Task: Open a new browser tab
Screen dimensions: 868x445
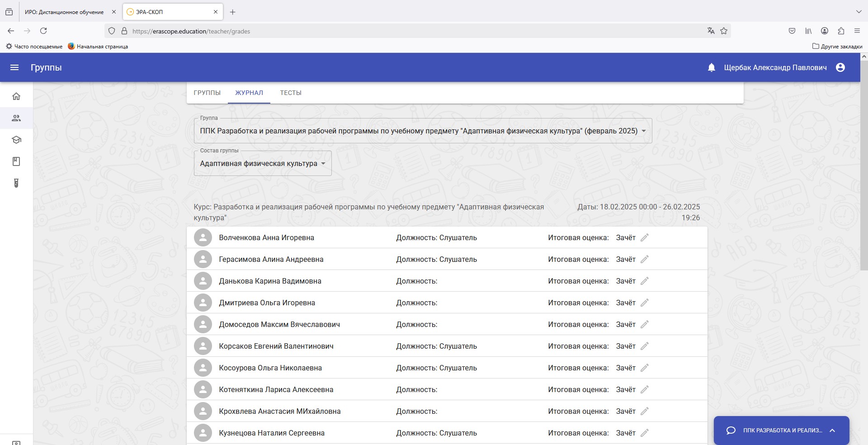Action: [232, 12]
